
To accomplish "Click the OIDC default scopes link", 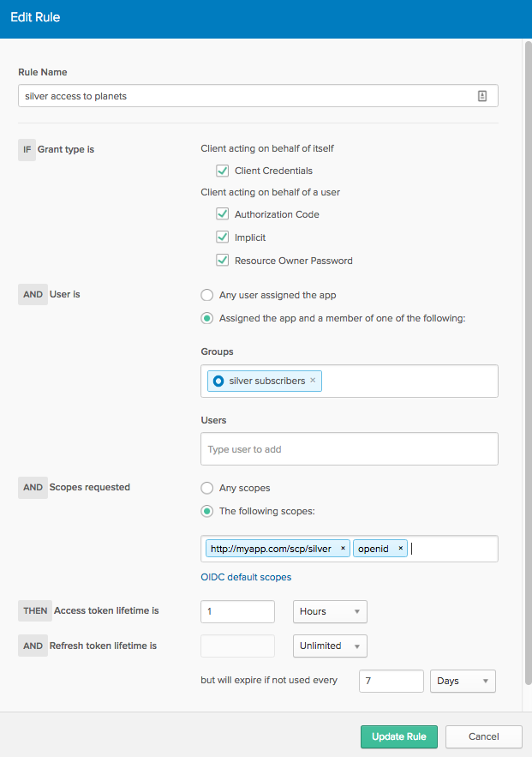I will coord(246,577).
